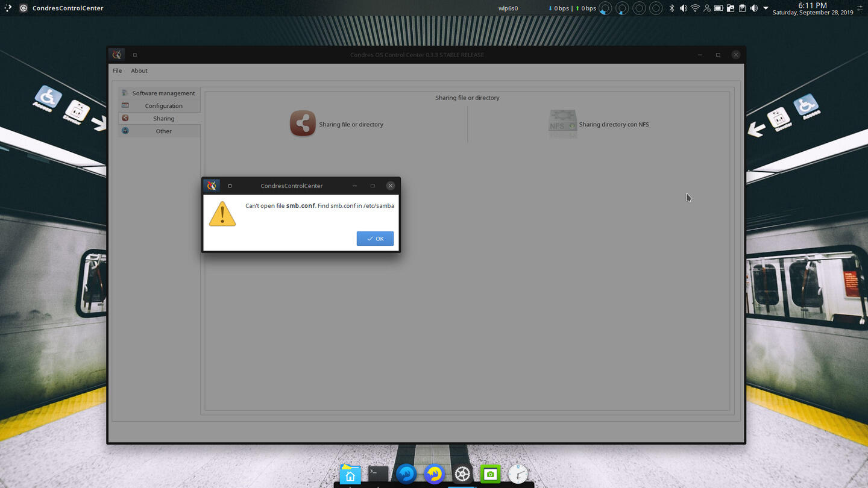Click the small pin button in dialog titlebar

coord(230,186)
